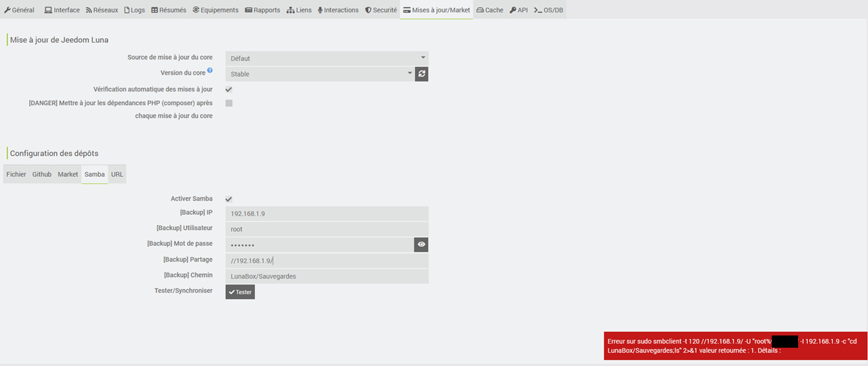
Task: Toggle the Activer Samba checkbox
Action: coord(229,199)
